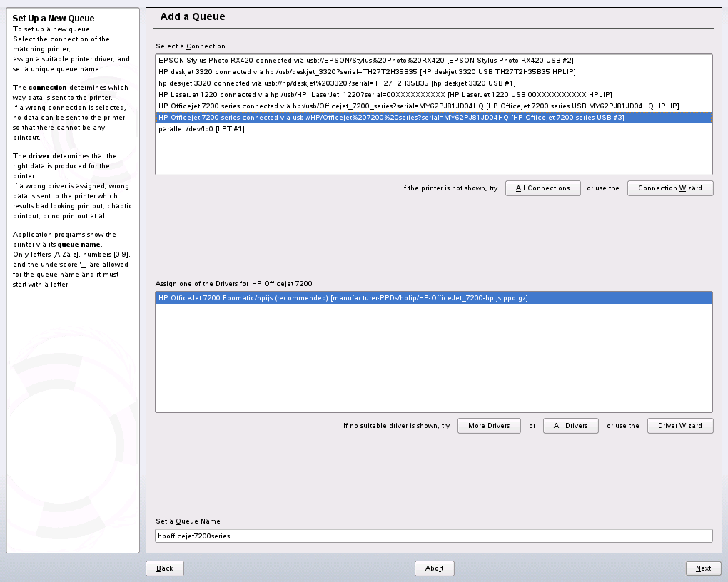
Task: Show All Drivers
Action: point(570,426)
